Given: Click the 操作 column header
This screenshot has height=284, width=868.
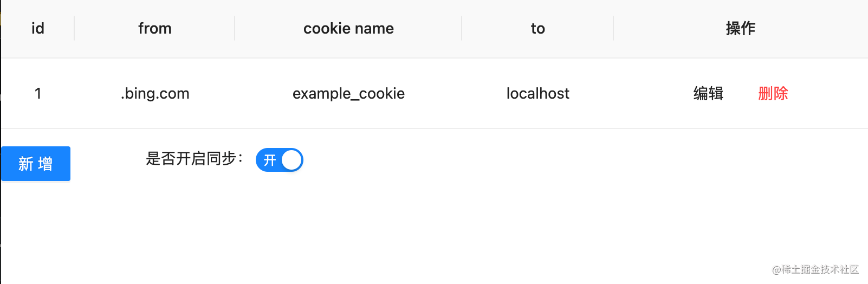Looking at the screenshot, I should pos(740,28).
